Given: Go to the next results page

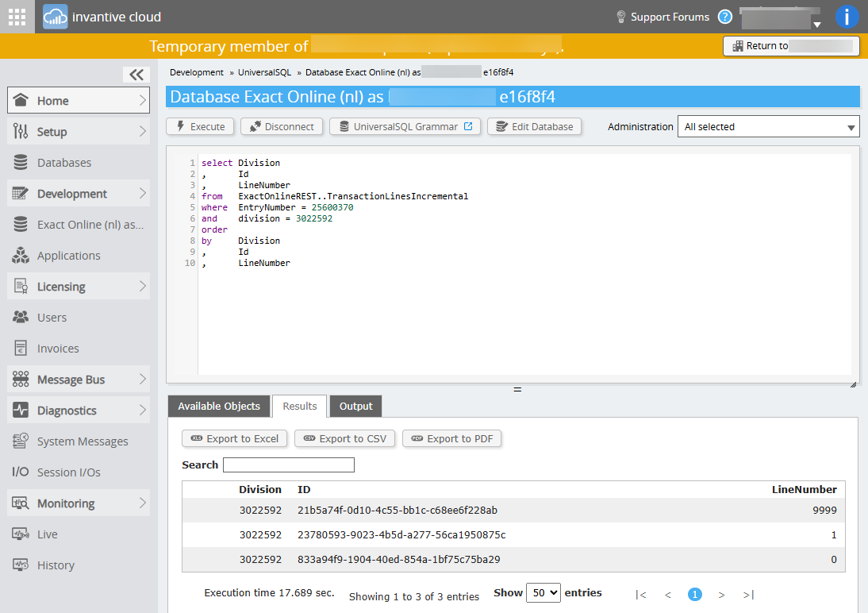Looking at the screenshot, I should click(721, 595).
